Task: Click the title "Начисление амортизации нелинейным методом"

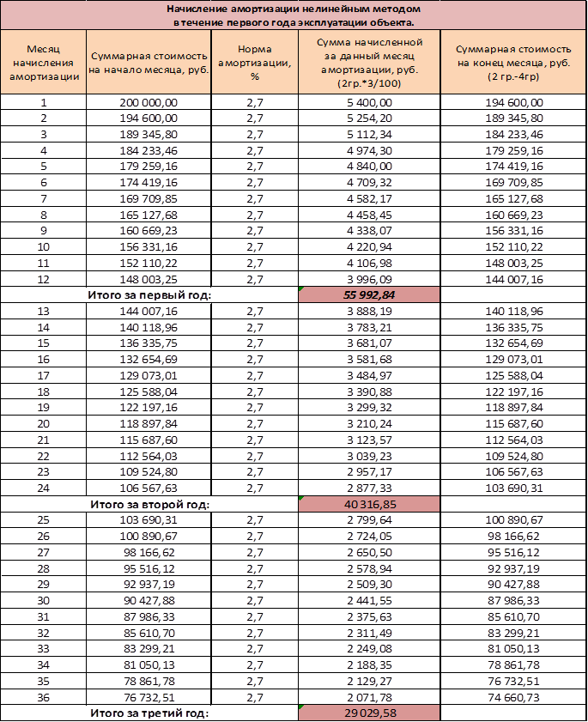Action: [x=294, y=9]
